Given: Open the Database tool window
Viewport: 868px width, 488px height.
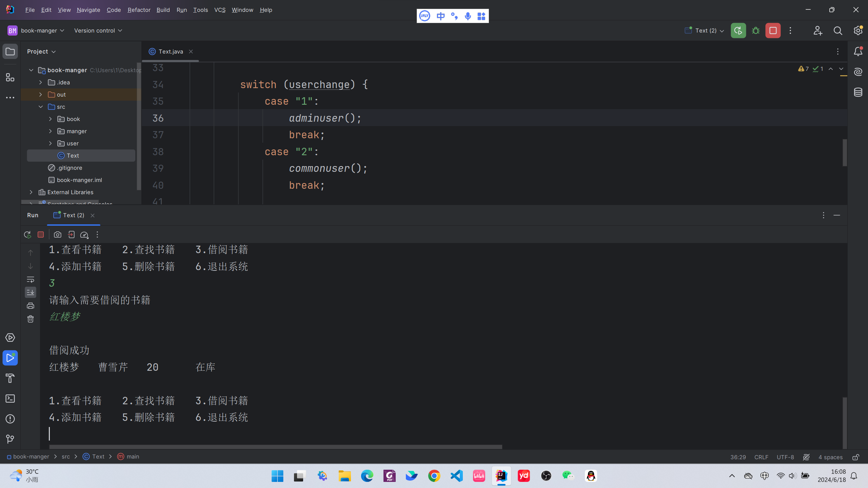Looking at the screenshot, I should coord(858,92).
